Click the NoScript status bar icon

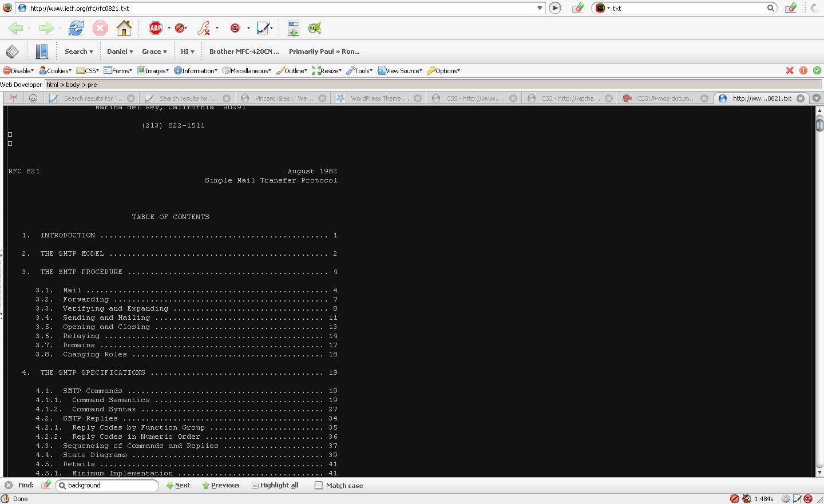click(808, 499)
